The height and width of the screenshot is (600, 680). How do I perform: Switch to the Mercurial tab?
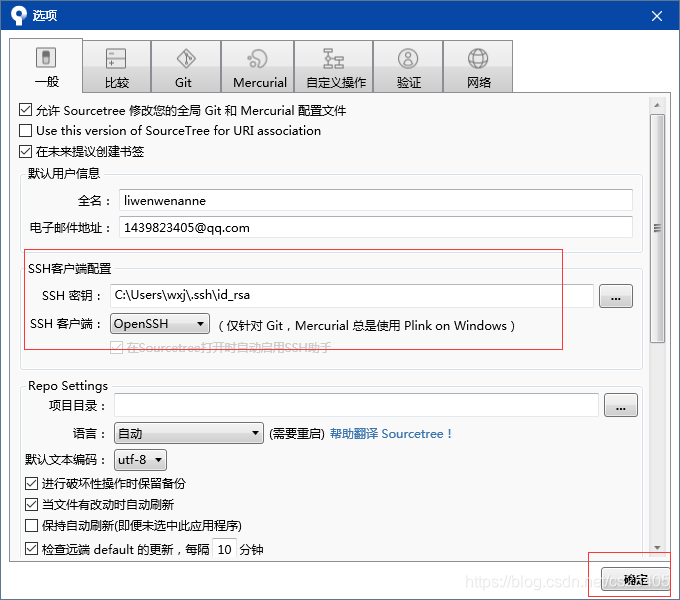[258, 67]
